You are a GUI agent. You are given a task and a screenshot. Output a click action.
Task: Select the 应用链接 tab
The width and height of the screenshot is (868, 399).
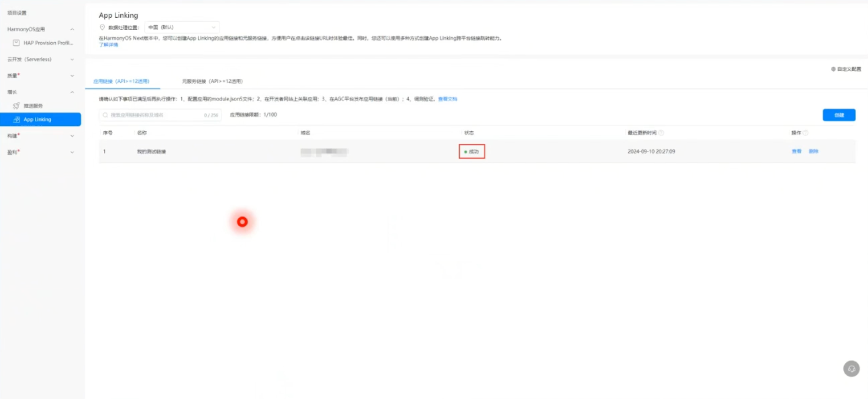[x=121, y=81]
